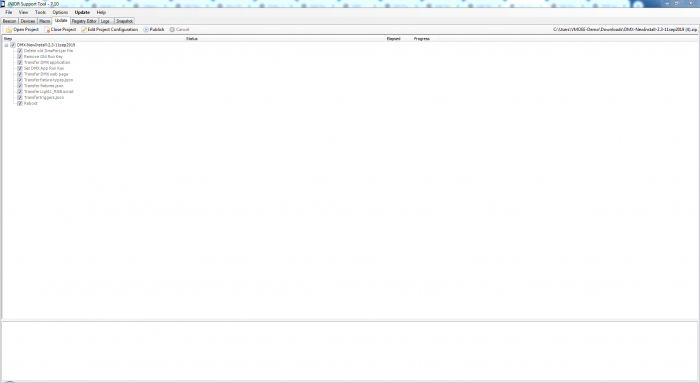Viewport: 700px width, 383px height.
Task: Open the Options menu
Action: [x=60, y=12]
